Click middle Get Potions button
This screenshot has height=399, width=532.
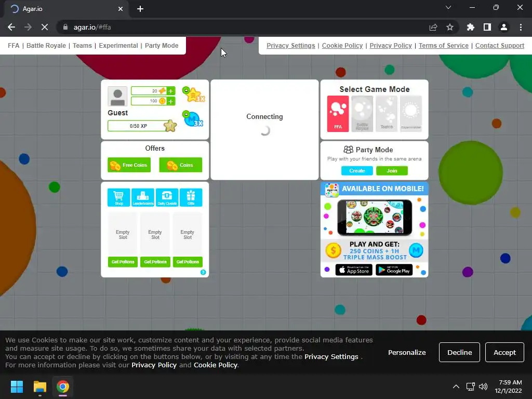coord(155,262)
